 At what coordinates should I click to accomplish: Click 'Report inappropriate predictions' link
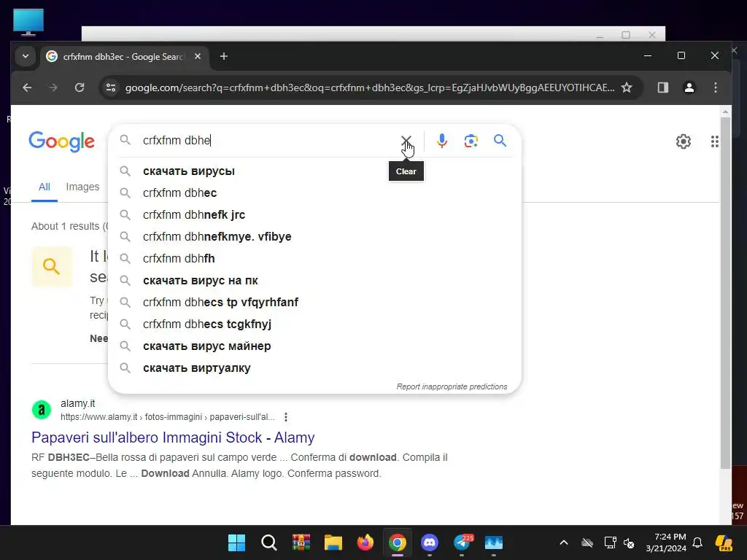(x=452, y=386)
